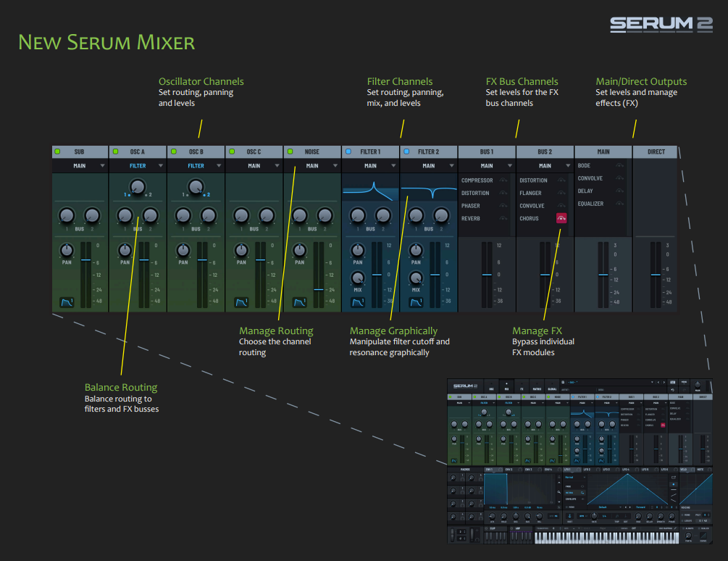The height and width of the screenshot is (561, 728).
Task: Open the BUS 2 routing dropdown
Action: coord(545,166)
